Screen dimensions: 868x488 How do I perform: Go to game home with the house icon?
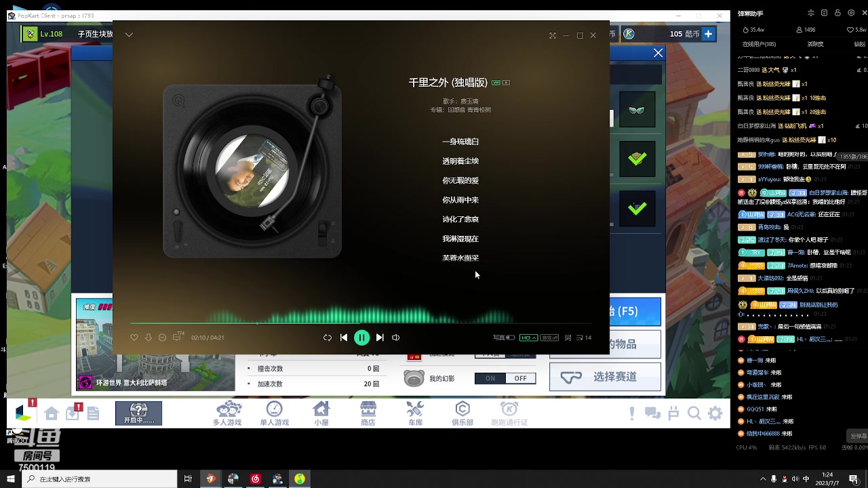click(x=52, y=413)
